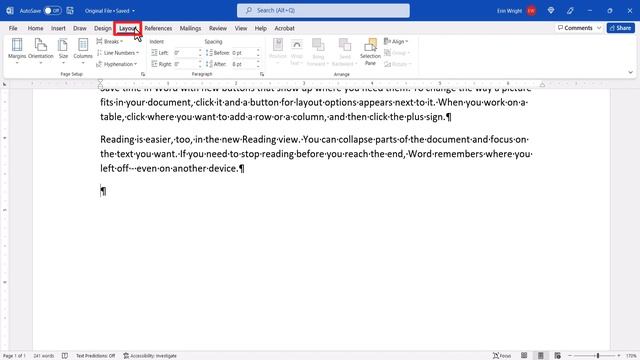The image size is (640, 360).
Task: Toggle the AutoSave switch
Action: (x=52, y=11)
